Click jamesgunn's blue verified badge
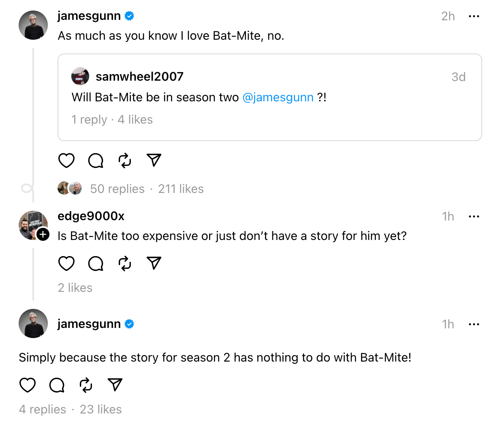Viewport: 504px width, 424px height. click(129, 16)
